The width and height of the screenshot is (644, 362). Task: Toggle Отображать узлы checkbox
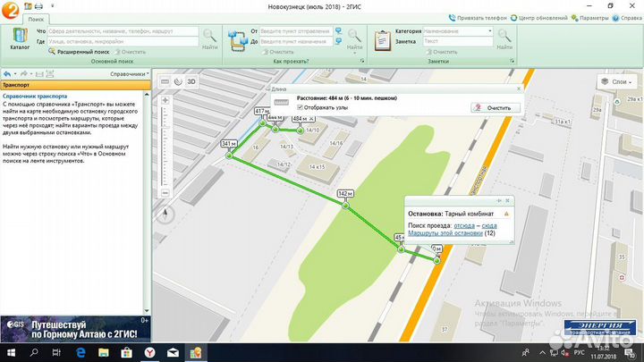click(x=300, y=107)
